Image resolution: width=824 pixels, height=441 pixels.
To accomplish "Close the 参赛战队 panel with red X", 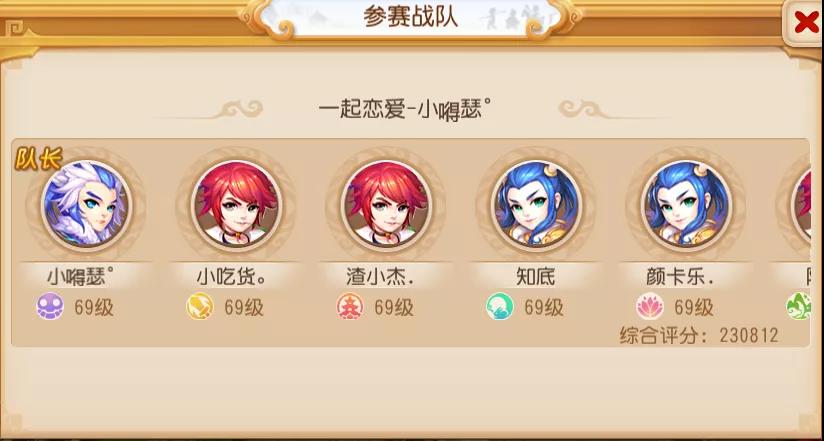I will [805, 22].
